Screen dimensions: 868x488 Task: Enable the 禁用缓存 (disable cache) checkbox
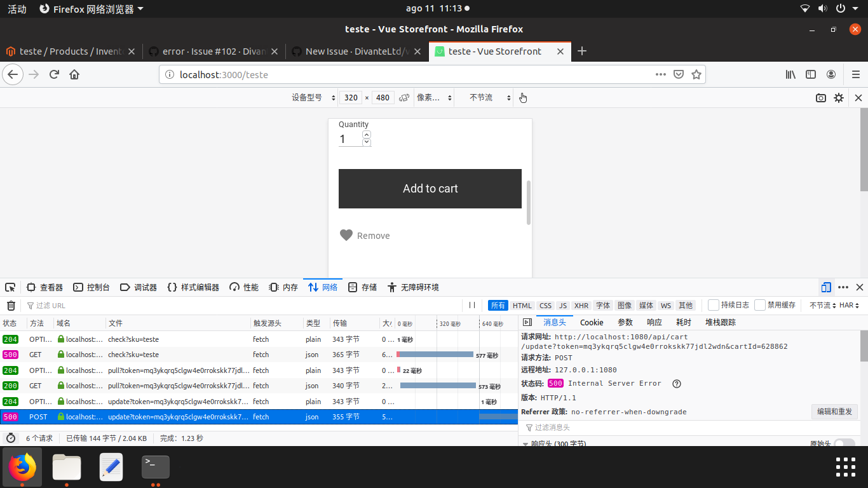760,305
